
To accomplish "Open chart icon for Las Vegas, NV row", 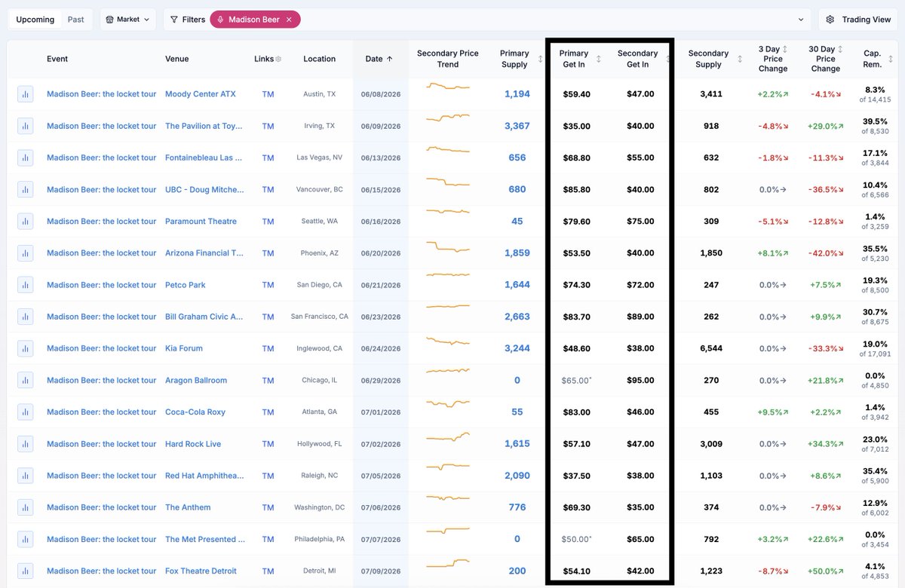I will click(x=26, y=158).
